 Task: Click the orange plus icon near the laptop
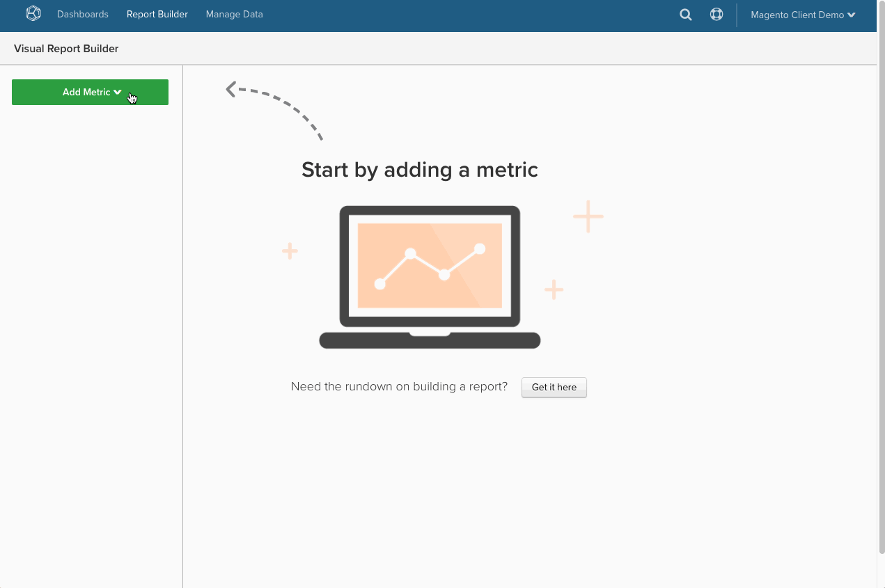554,289
